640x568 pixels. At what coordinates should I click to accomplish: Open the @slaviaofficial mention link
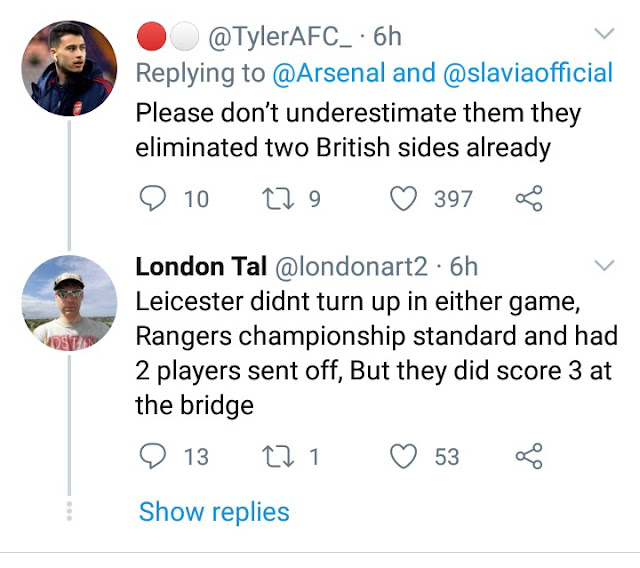[528, 73]
